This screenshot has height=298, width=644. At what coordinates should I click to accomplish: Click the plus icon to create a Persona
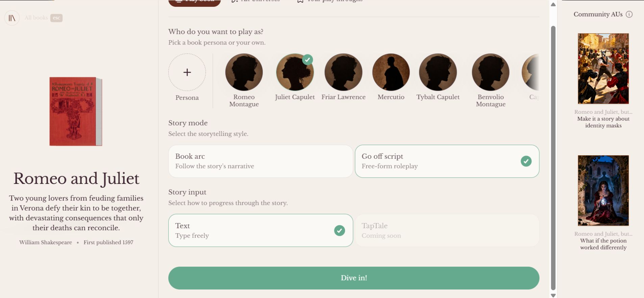[187, 72]
